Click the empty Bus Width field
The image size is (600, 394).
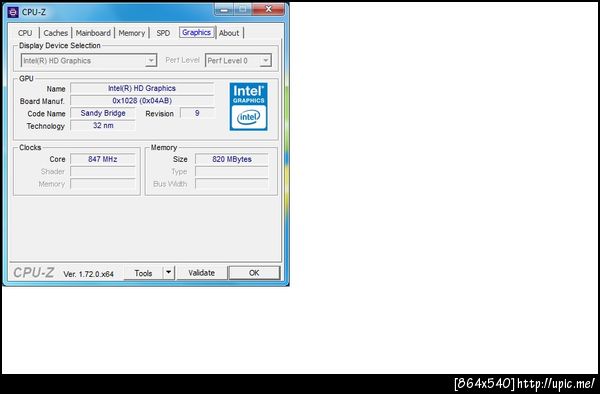tap(232, 184)
